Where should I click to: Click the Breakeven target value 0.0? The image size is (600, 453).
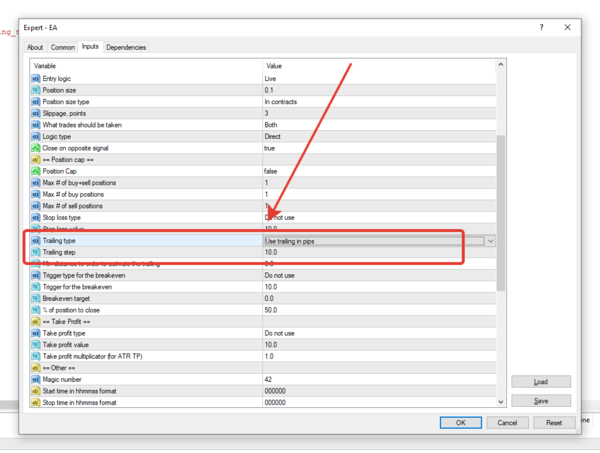269,298
